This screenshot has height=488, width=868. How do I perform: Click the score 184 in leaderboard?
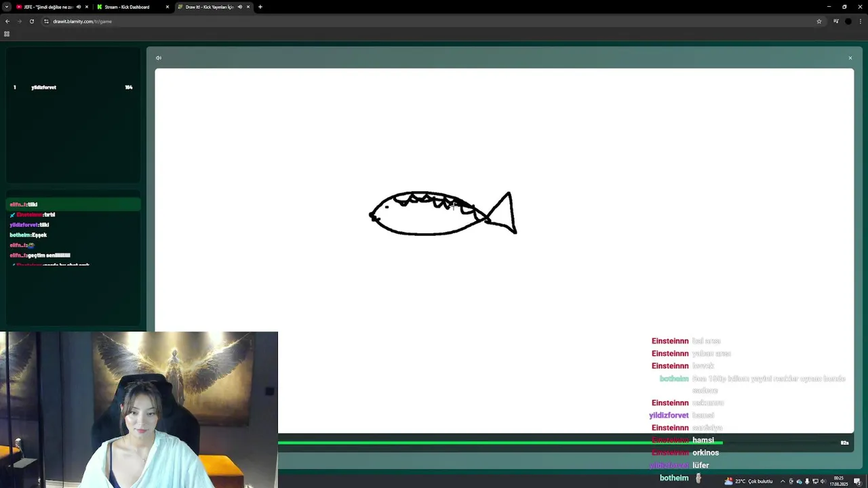point(129,87)
